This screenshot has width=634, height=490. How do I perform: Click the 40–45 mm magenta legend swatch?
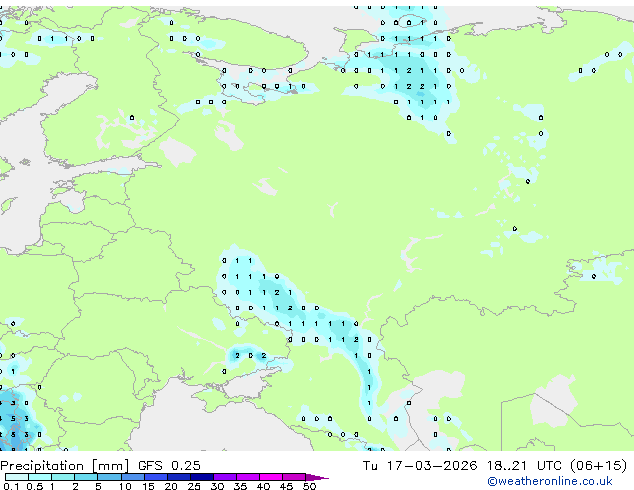point(271,477)
